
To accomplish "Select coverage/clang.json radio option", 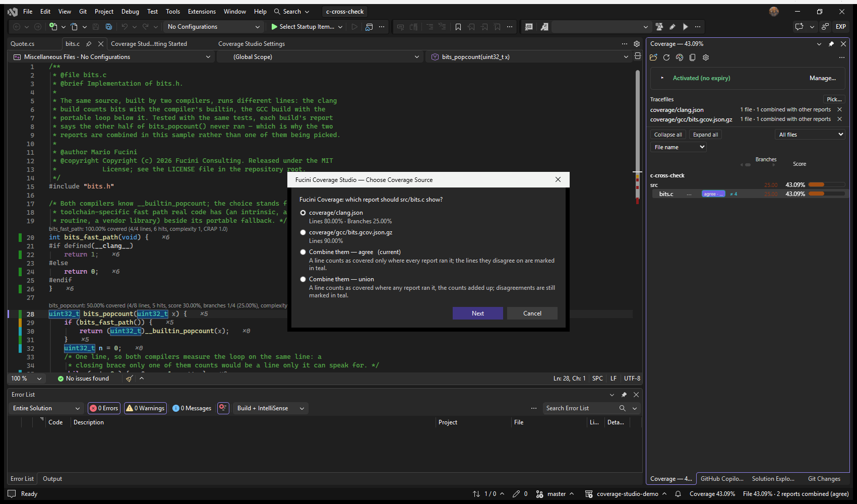I will pyautogui.click(x=303, y=213).
